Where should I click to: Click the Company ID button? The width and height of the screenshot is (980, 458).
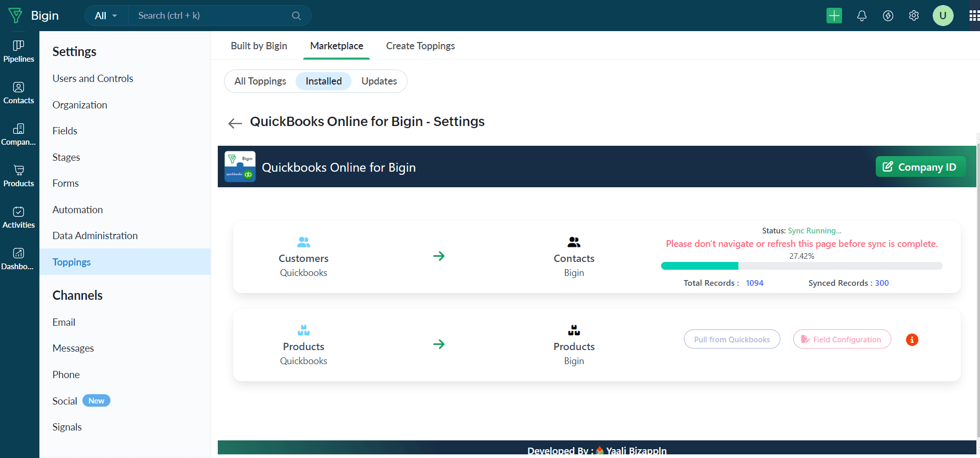click(920, 167)
